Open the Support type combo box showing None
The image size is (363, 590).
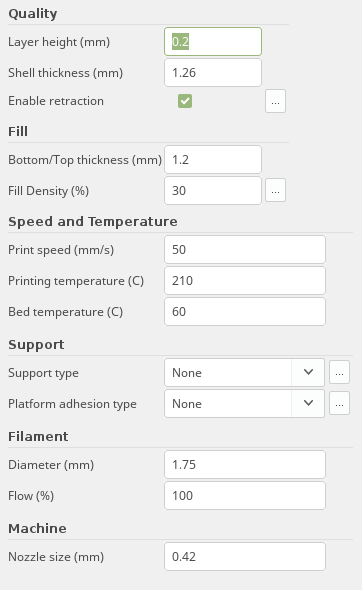tap(245, 373)
